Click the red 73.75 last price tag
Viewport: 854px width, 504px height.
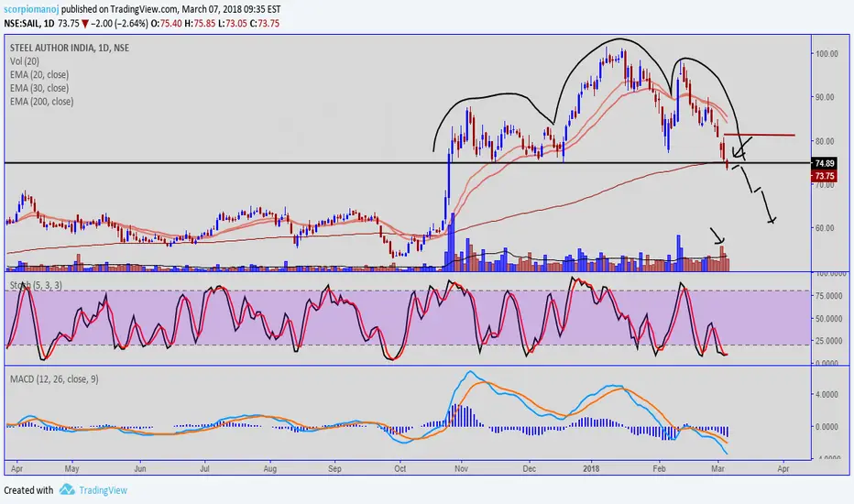coord(824,175)
